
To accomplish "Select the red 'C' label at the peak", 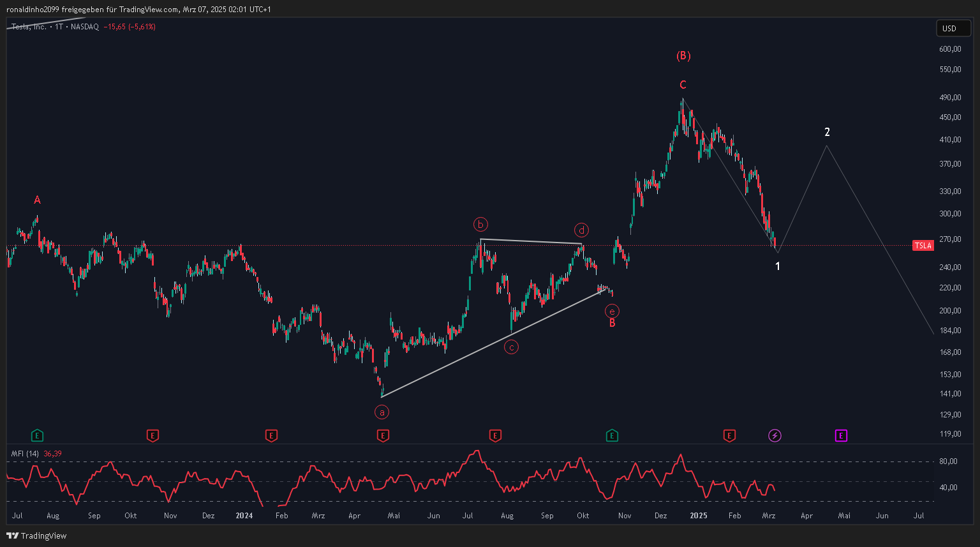I will click(x=683, y=85).
